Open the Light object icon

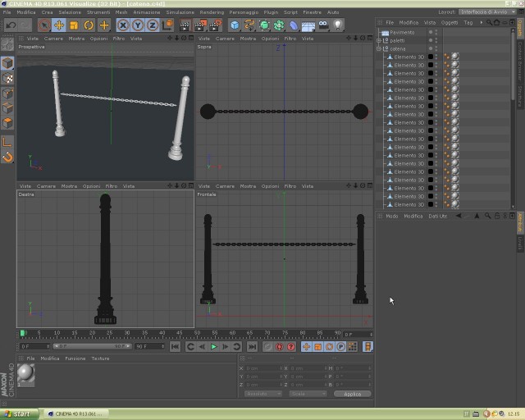(337, 25)
